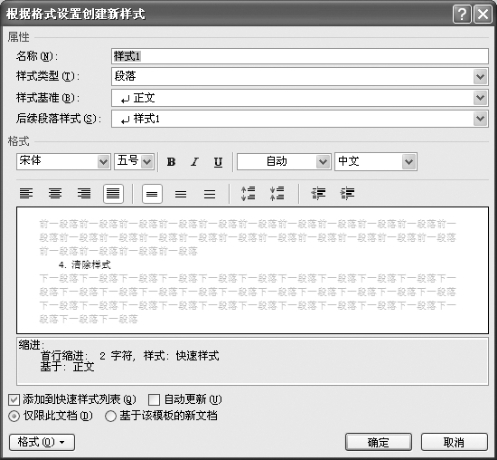This screenshot has height=460, width=497.
Task: Align paragraph text to the left
Action: pyautogui.click(x=26, y=194)
